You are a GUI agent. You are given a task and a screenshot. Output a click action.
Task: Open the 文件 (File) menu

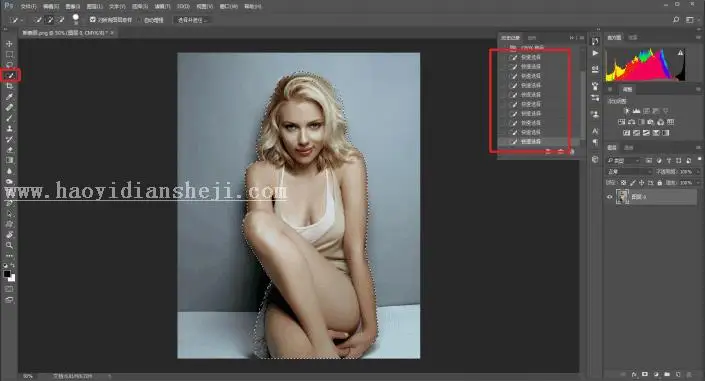[28, 6]
